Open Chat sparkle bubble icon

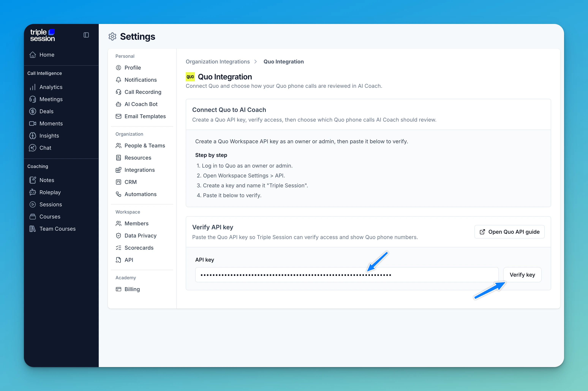coord(33,148)
